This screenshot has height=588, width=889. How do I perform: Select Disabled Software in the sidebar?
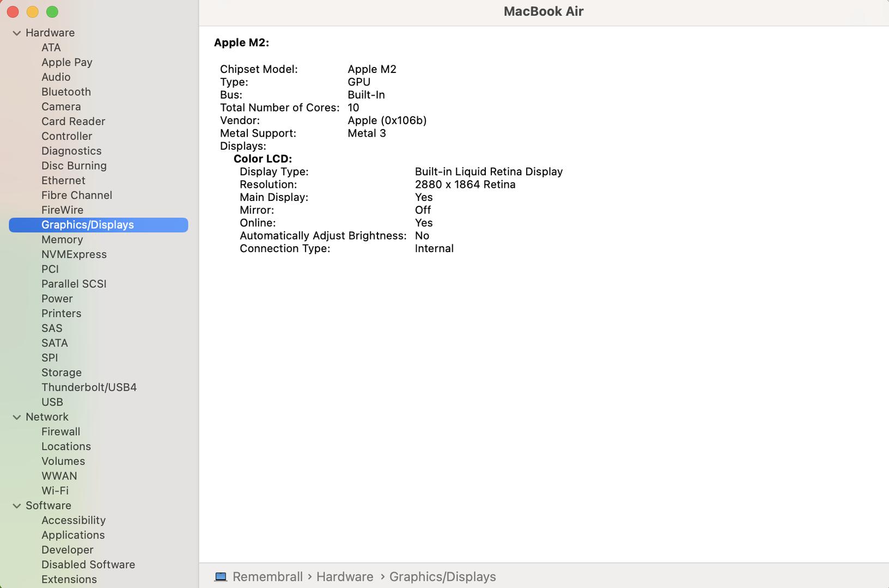[x=88, y=564]
